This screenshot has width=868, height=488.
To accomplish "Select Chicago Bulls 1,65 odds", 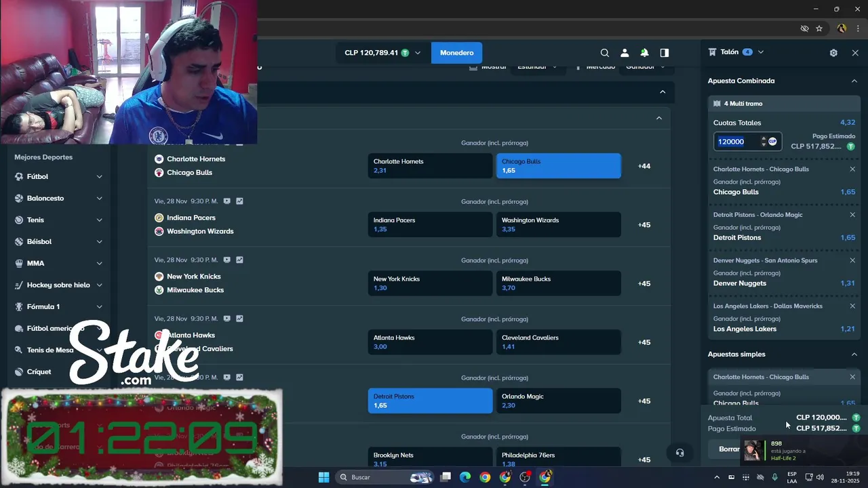I will [559, 166].
